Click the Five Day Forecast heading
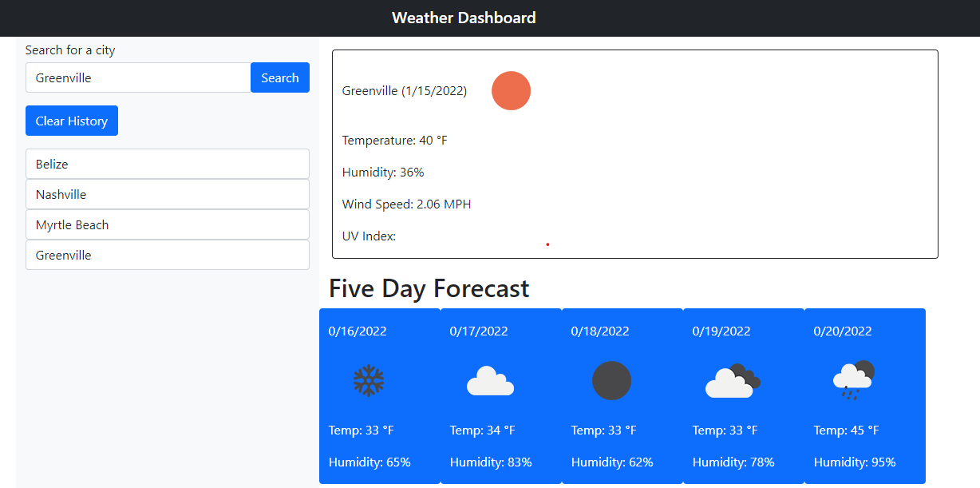Image resolution: width=980 pixels, height=488 pixels. [x=429, y=288]
